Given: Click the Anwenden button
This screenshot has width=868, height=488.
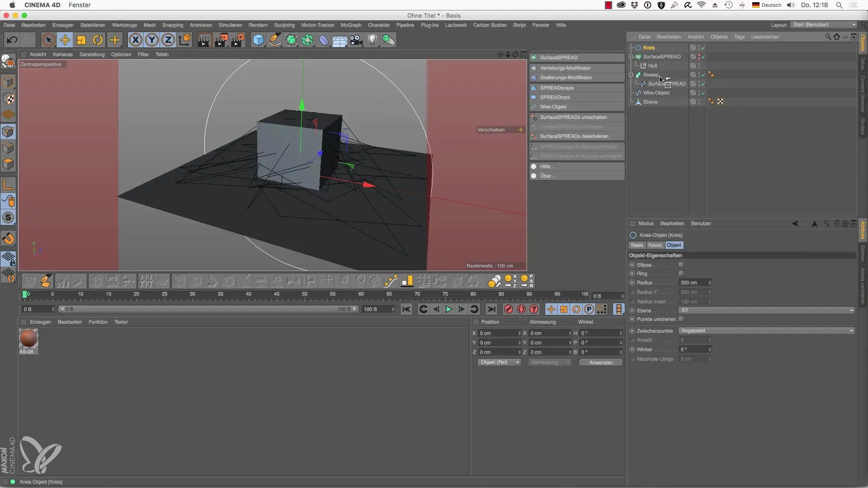Looking at the screenshot, I should click(601, 362).
